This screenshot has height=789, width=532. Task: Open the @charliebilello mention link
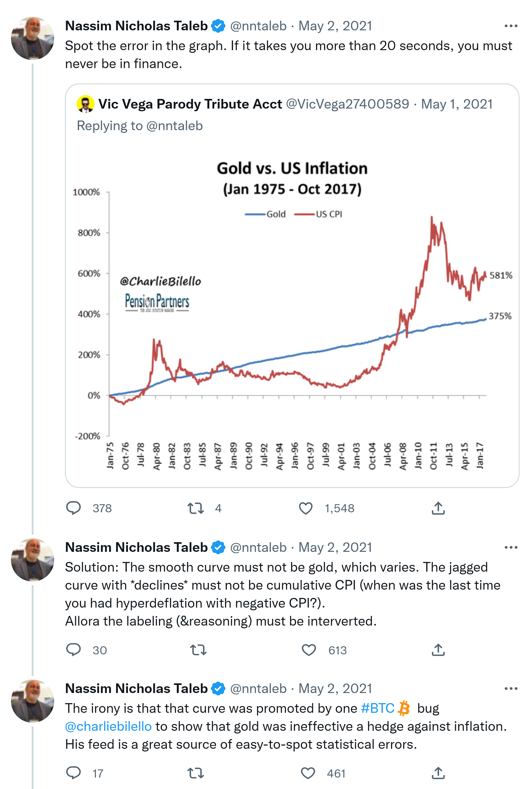click(108, 727)
